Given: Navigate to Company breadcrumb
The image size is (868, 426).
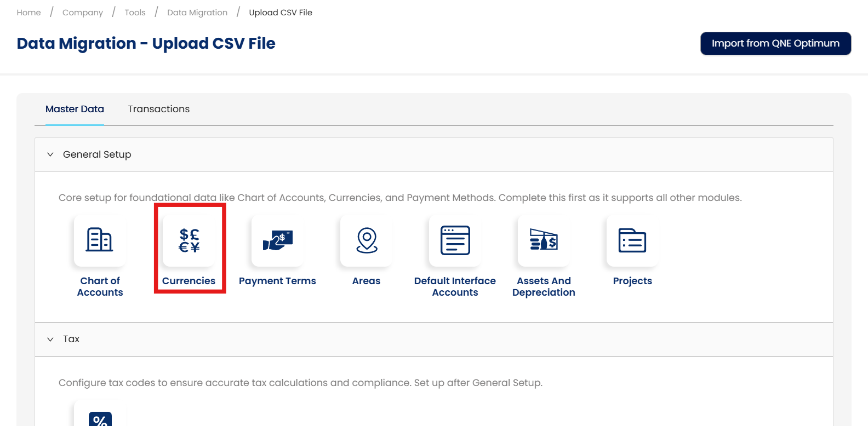Looking at the screenshot, I should pyautogui.click(x=83, y=13).
